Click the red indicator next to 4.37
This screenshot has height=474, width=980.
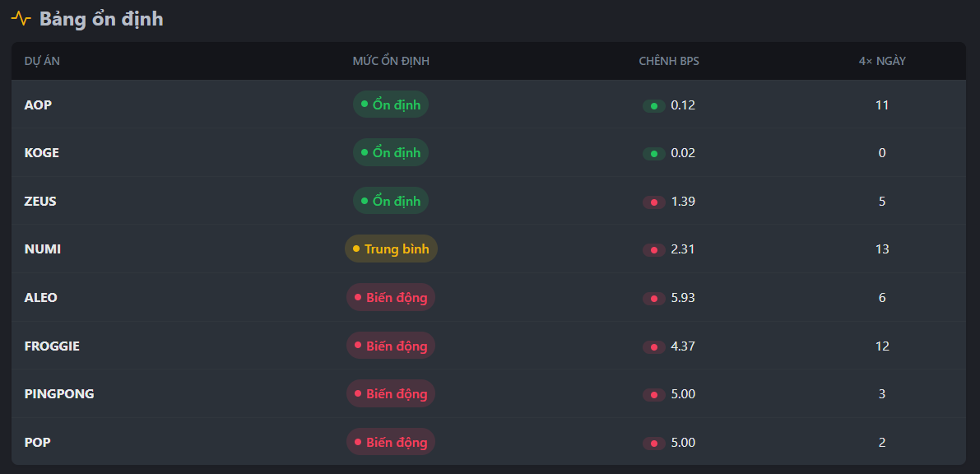[654, 346]
